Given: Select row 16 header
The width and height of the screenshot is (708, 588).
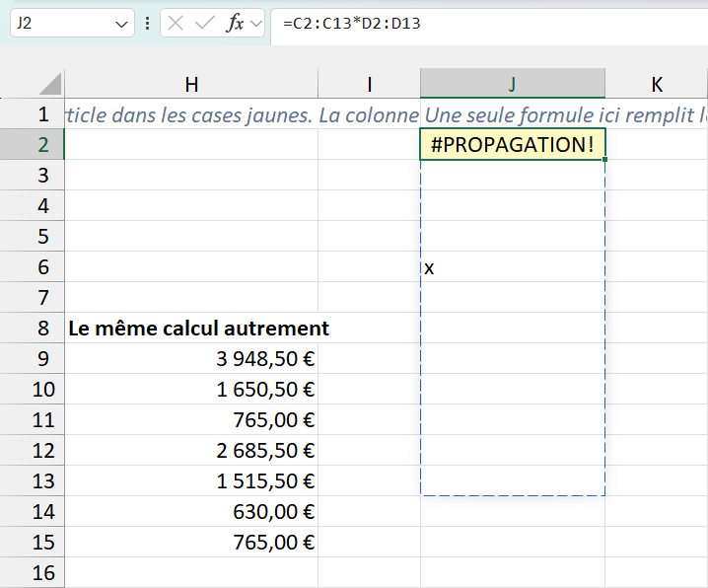Looking at the screenshot, I should click(33, 572).
